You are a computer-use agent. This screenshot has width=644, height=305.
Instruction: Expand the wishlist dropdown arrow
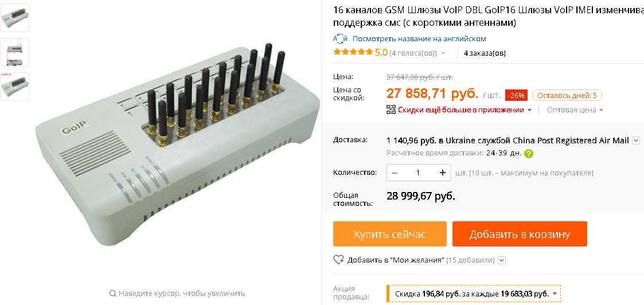point(502,260)
